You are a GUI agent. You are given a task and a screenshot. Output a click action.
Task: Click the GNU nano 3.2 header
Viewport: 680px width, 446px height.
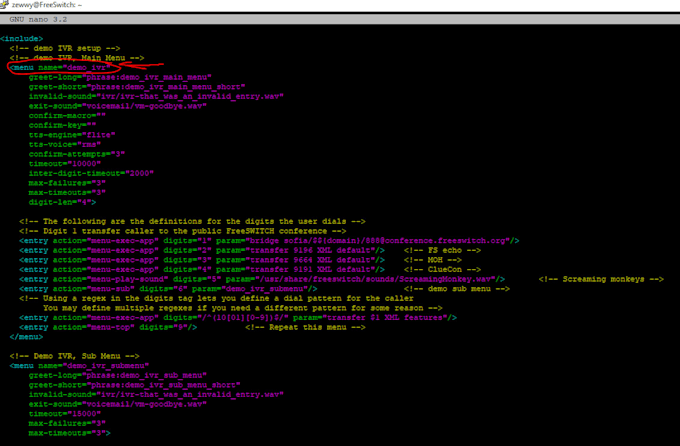click(38, 20)
